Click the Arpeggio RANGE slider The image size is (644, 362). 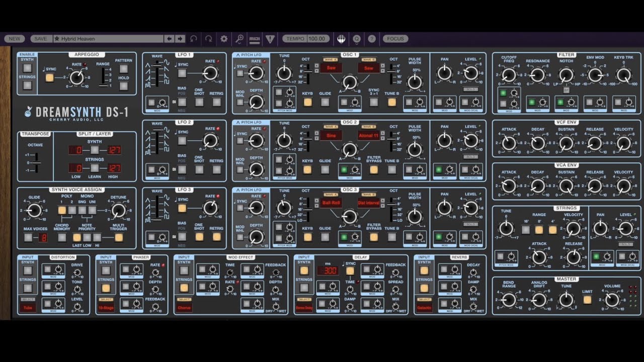click(x=103, y=77)
